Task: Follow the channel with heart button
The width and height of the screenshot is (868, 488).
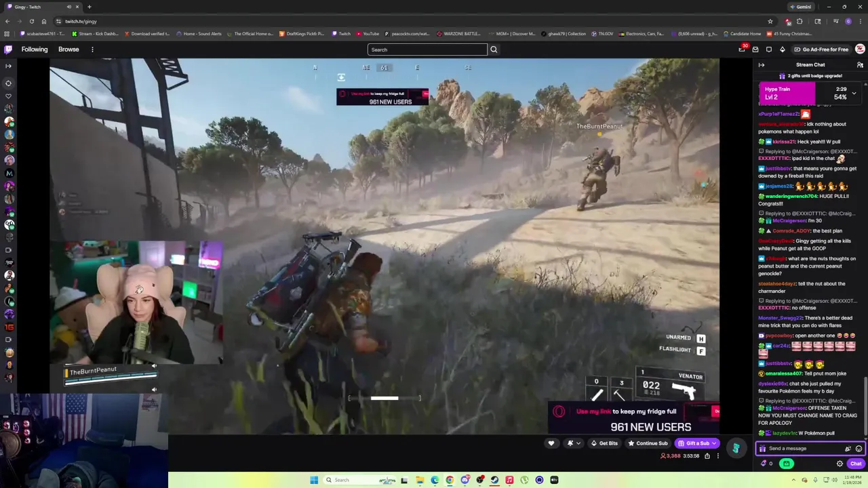Action: coord(551,443)
